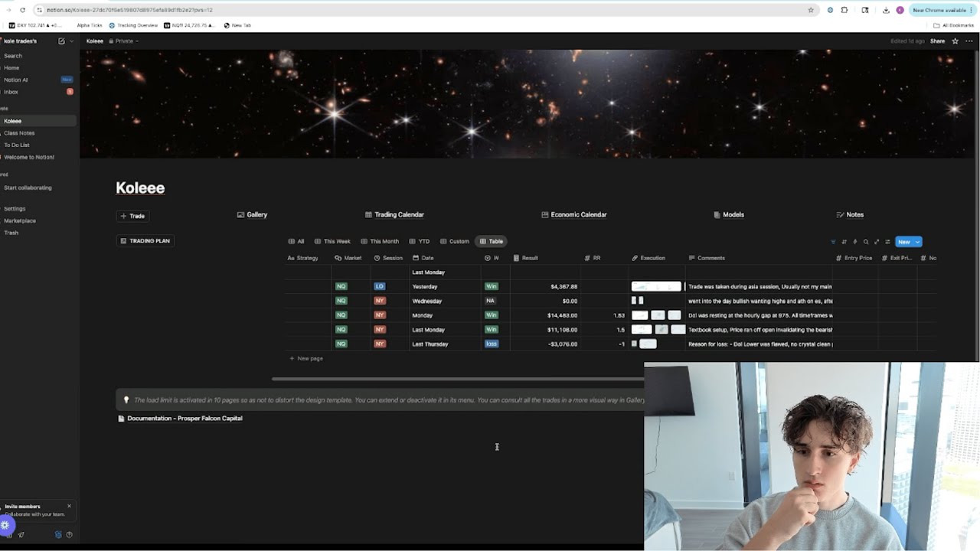Click the Strategy column header
This screenshot has height=551, width=980.
pos(303,258)
